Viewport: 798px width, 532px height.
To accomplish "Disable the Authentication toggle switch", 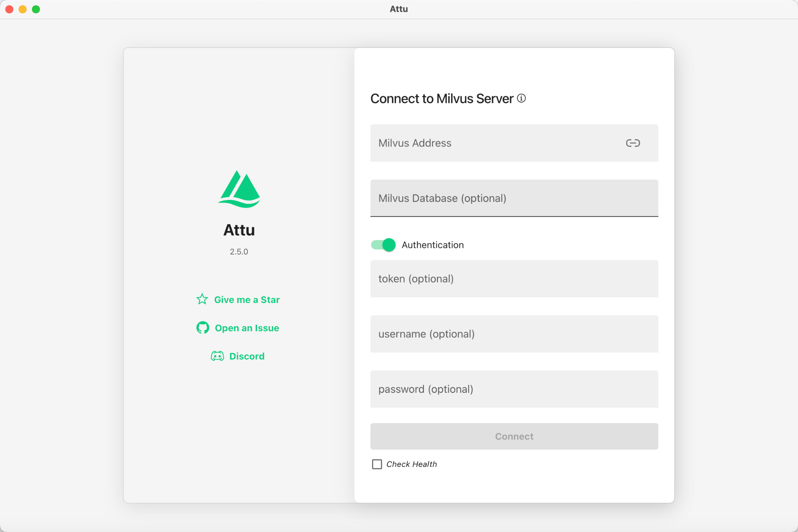I will click(x=383, y=245).
